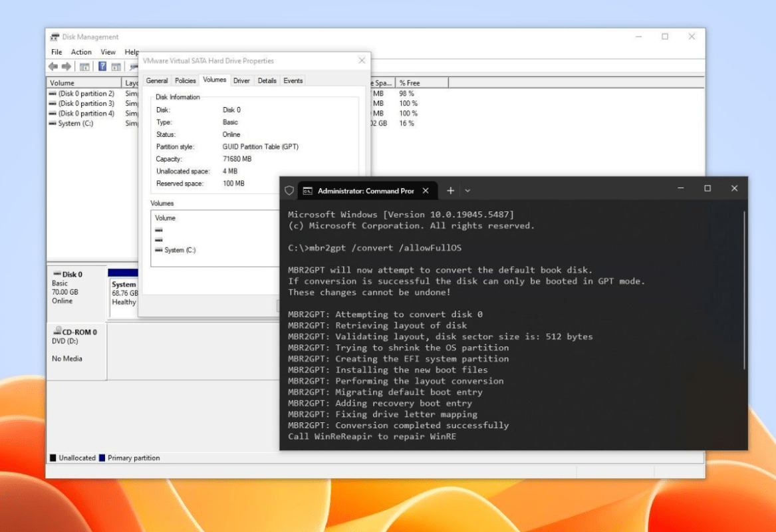
Task: Click the disk icon beside Disk 0 partition 2
Action: coord(53,94)
